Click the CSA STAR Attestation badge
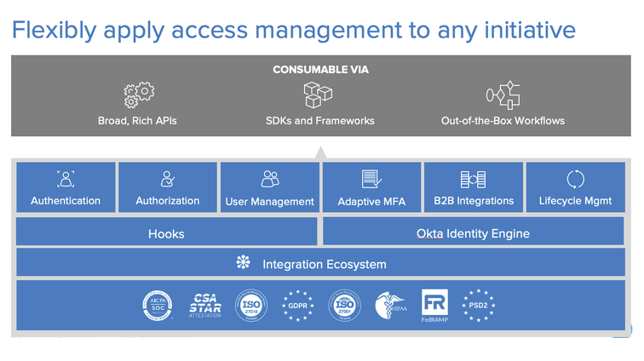 (x=205, y=305)
